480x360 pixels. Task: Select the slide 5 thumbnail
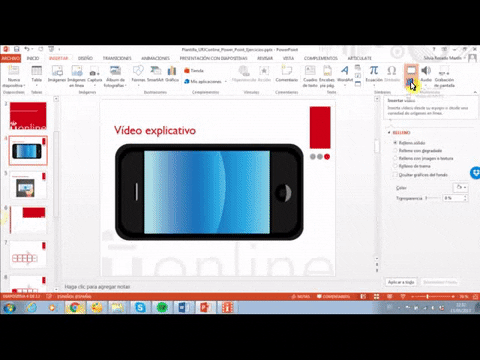28,185
